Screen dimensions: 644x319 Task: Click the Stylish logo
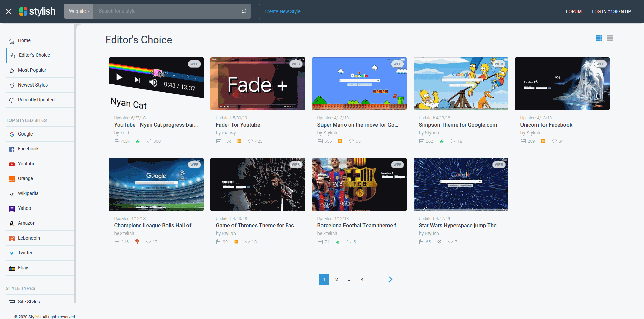[38, 11]
